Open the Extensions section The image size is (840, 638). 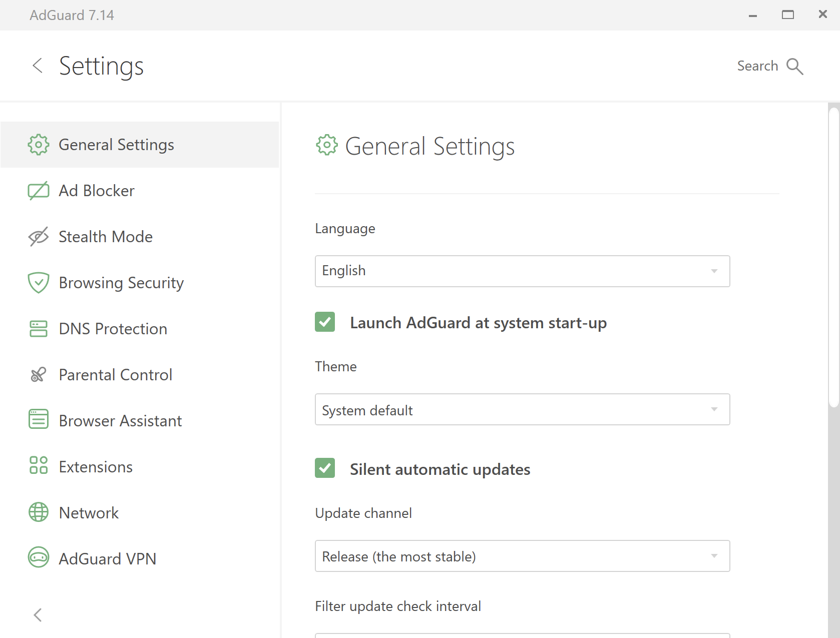140,467
